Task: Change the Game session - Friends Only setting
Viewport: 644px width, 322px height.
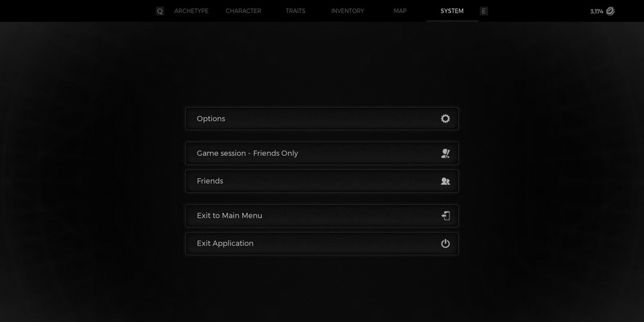Action: click(x=247, y=153)
